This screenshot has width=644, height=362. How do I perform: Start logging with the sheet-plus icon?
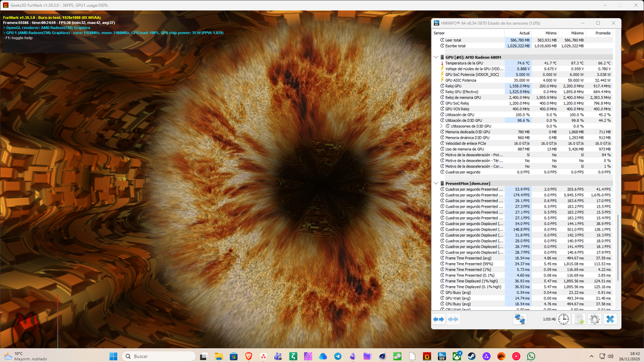pyautogui.click(x=579, y=319)
